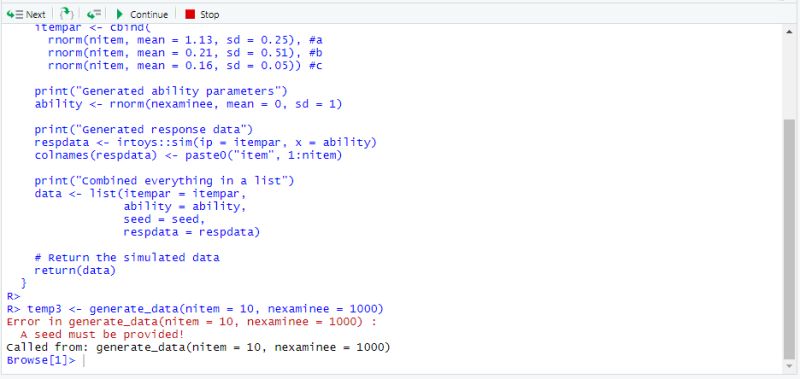The height and width of the screenshot is (379, 800).
Task: Click the print 'Combined everything in a list' line
Action: pyautogui.click(x=164, y=181)
